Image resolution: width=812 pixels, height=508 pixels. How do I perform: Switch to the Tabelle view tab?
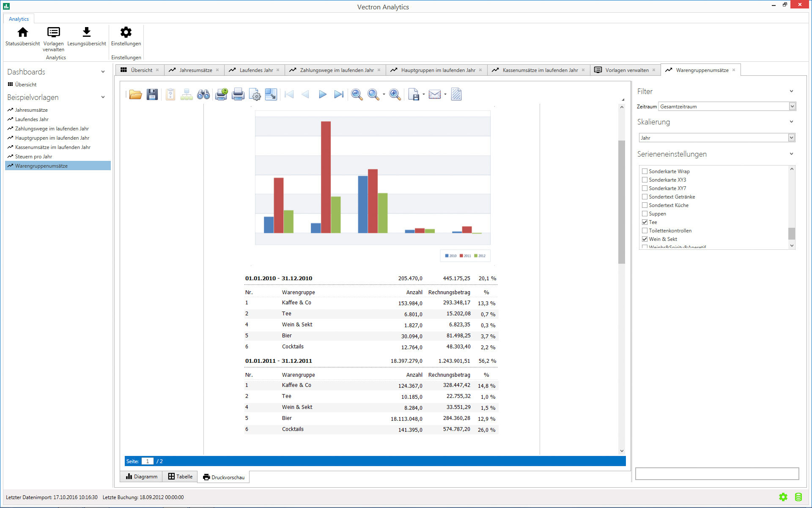click(180, 477)
